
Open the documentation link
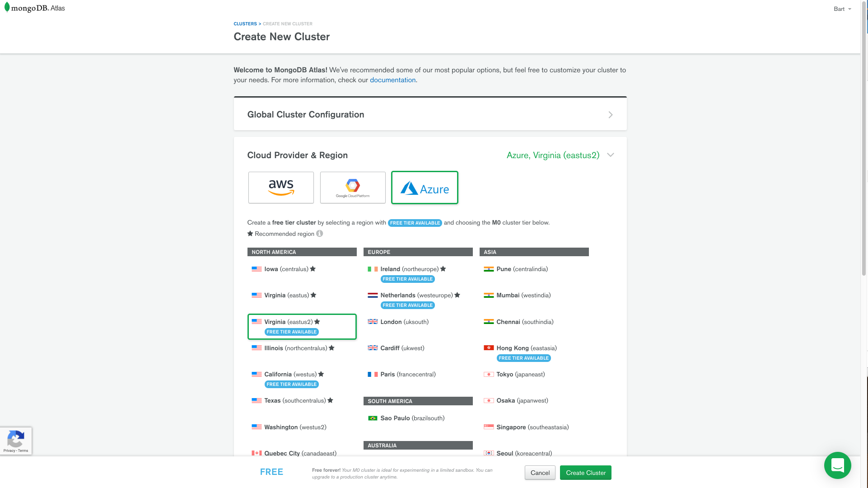point(392,80)
